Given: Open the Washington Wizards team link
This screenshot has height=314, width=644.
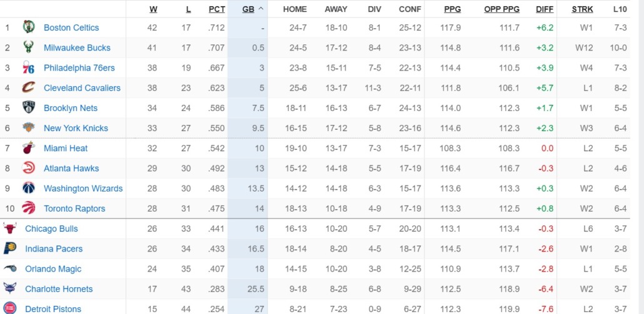Looking at the screenshot, I should (83, 189).
